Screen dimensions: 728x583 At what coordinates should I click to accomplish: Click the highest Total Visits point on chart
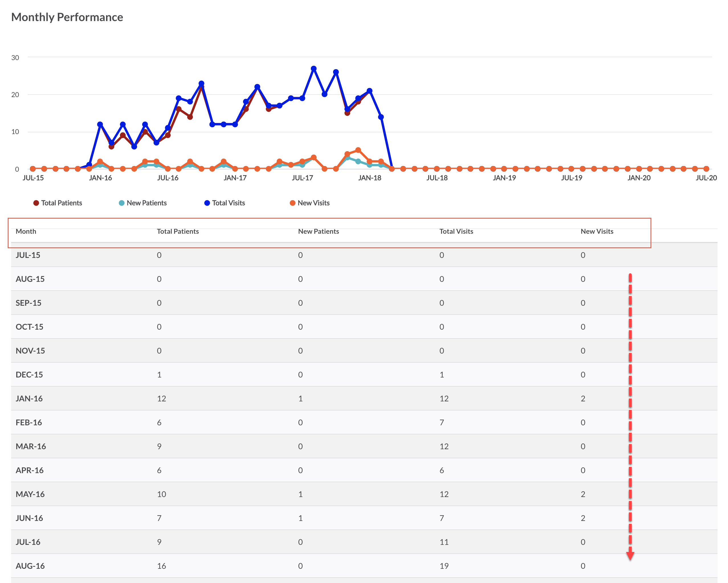tap(314, 69)
